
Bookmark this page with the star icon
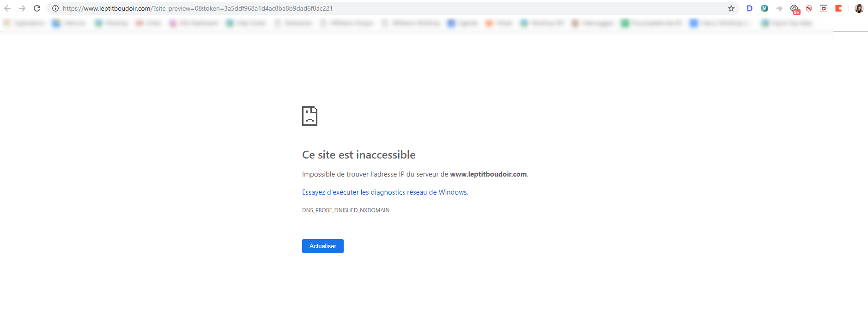pos(731,8)
